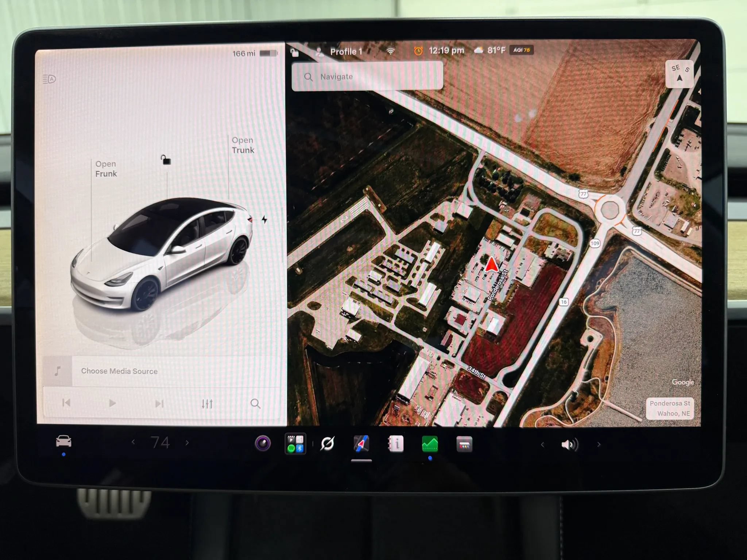Tap the lock icon in status bar

point(294,52)
